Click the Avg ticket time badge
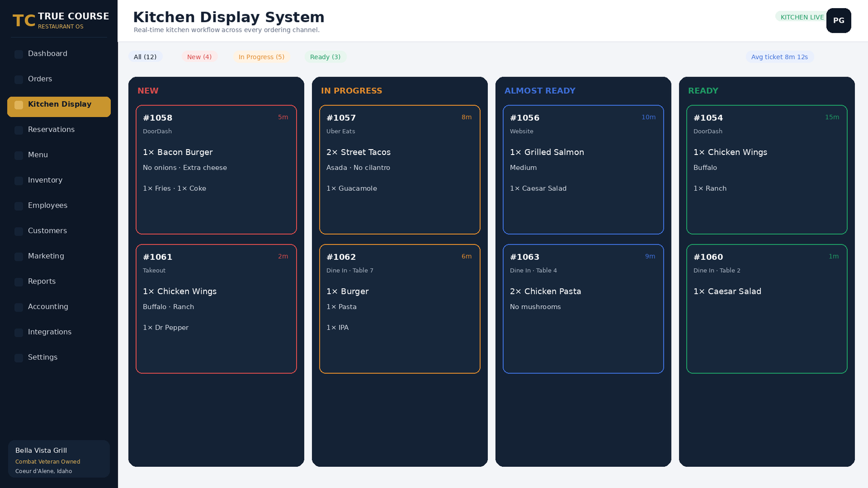Image resolution: width=868 pixels, height=488 pixels. click(779, 57)
